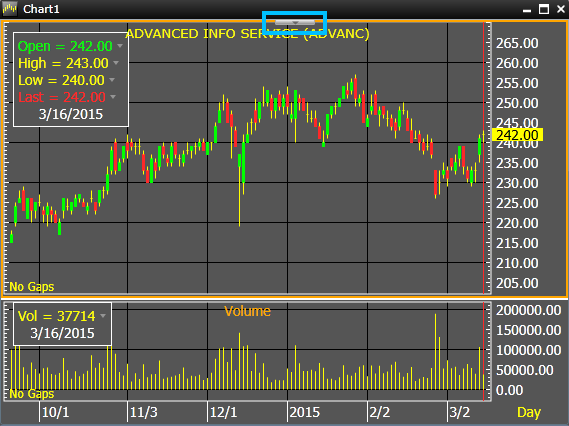569x426 pixels.
Task: Open the dropdown arrow beside Low = 240.00
Action: pos(112,80)
